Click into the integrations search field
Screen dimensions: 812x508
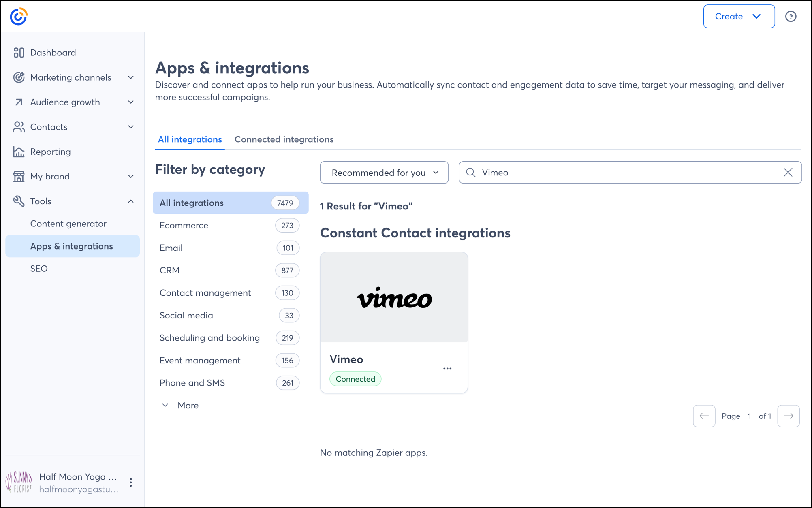630,173
